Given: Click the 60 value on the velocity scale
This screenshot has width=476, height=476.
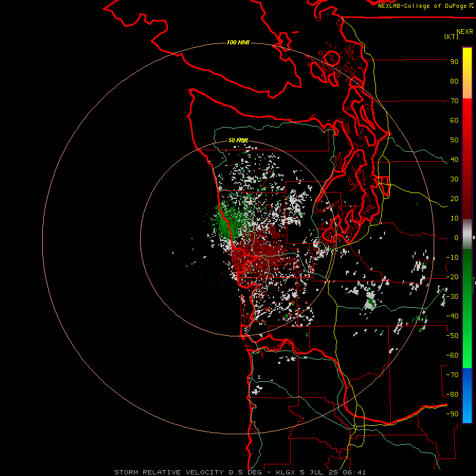Looking at the screenshot, I should tap(454, 121).
